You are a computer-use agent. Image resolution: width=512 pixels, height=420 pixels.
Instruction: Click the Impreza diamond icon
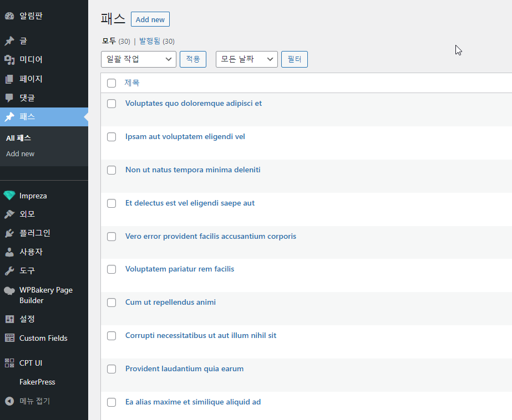tap(9, 196)
